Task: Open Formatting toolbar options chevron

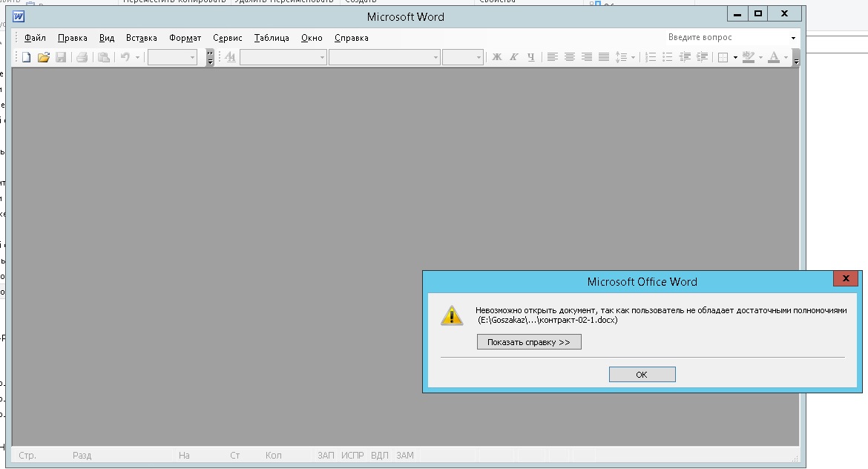Action: (x=796, y=57)
